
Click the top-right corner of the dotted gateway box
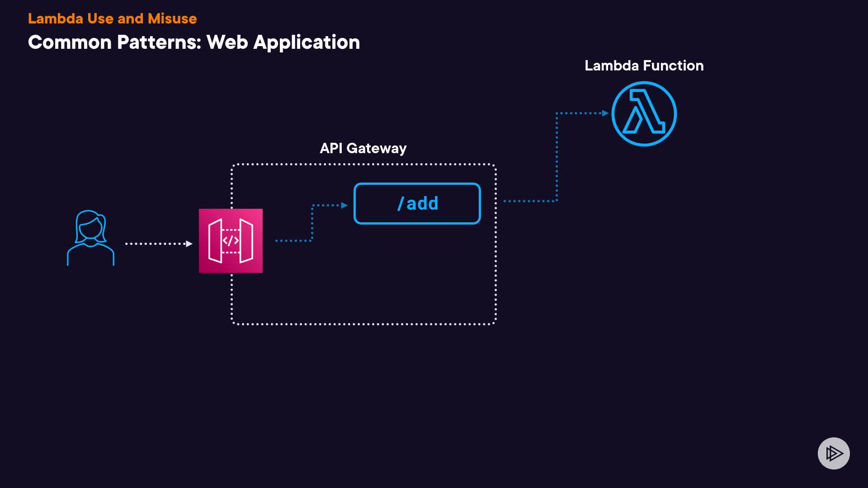point(495,166)
